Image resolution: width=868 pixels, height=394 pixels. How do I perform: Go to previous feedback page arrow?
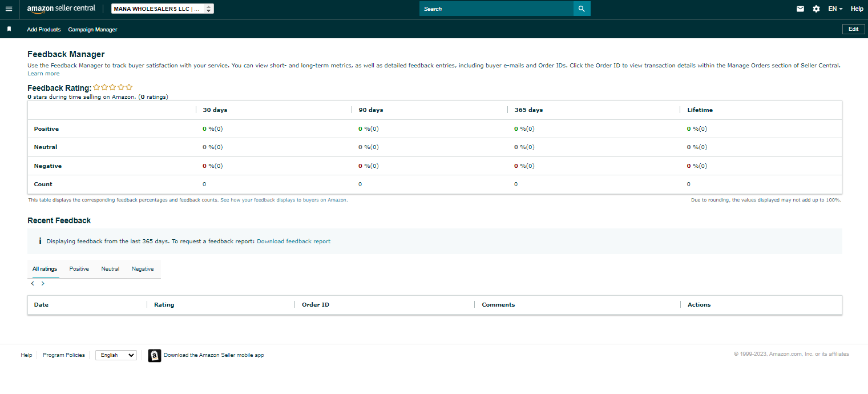tap(33, 283)
